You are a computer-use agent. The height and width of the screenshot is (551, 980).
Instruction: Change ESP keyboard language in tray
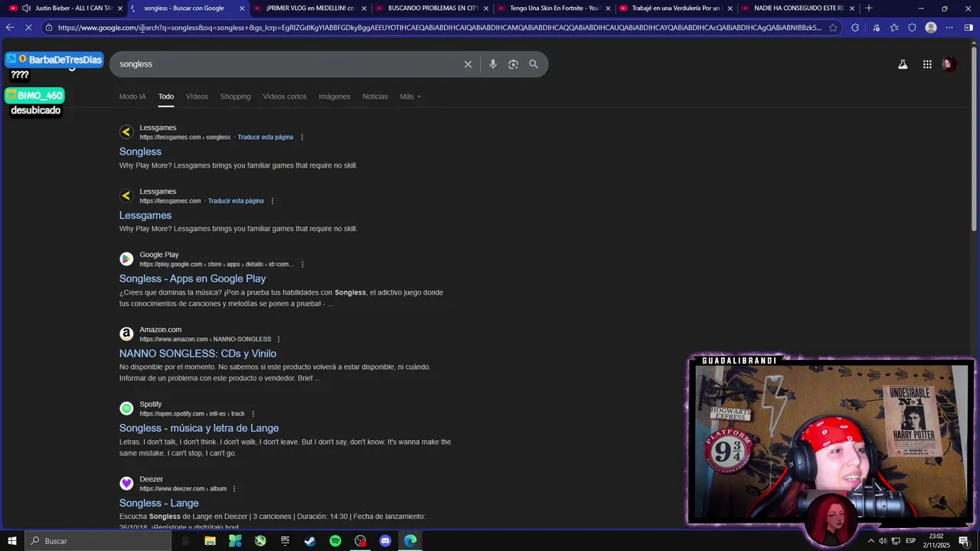tap(910, 541)
